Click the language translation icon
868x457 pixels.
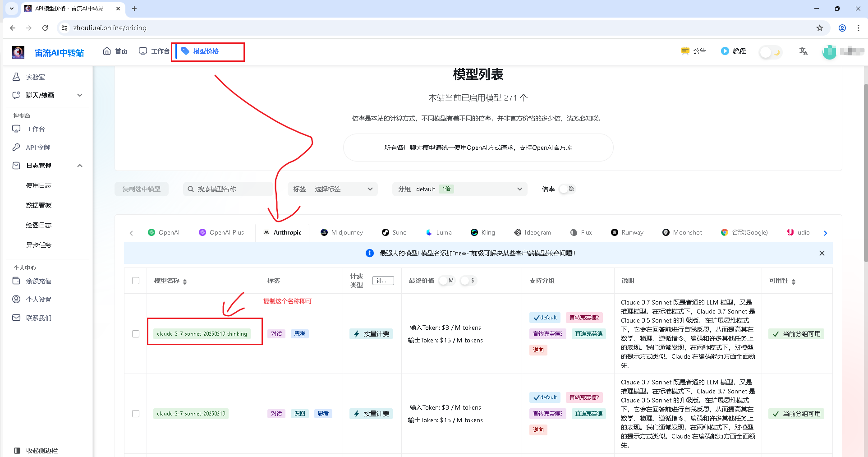pos(804,51)
